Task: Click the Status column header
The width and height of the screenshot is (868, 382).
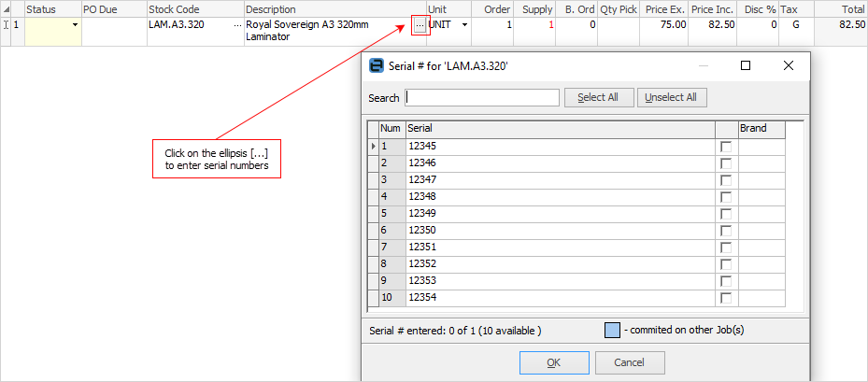Action: pos(53,9)
